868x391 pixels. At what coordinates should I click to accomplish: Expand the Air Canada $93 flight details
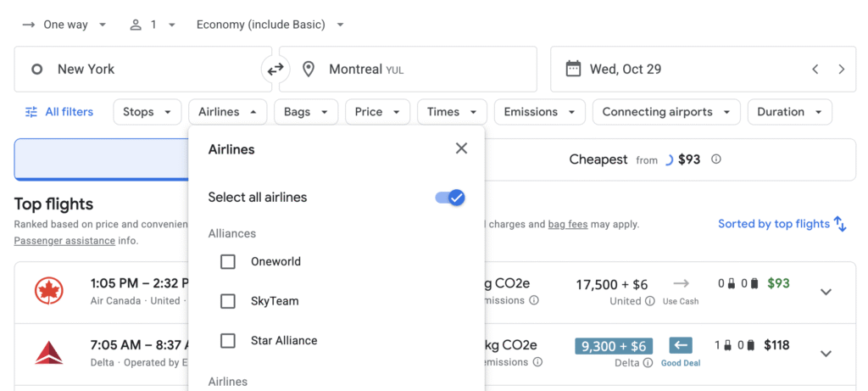(x=826, y=292)
